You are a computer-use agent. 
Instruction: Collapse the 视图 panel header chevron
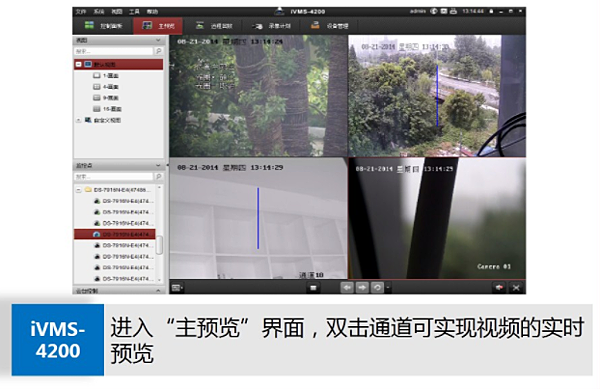158,40
